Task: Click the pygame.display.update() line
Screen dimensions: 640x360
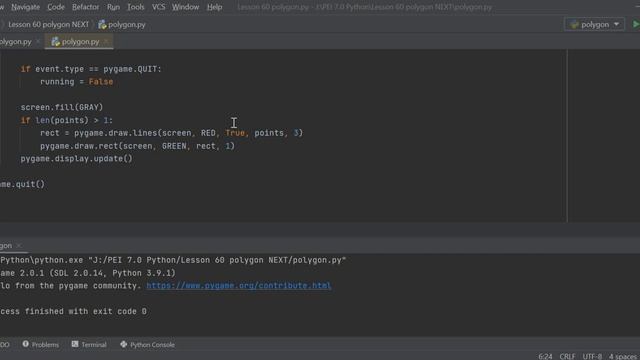Action: click(x=77, y=159)
